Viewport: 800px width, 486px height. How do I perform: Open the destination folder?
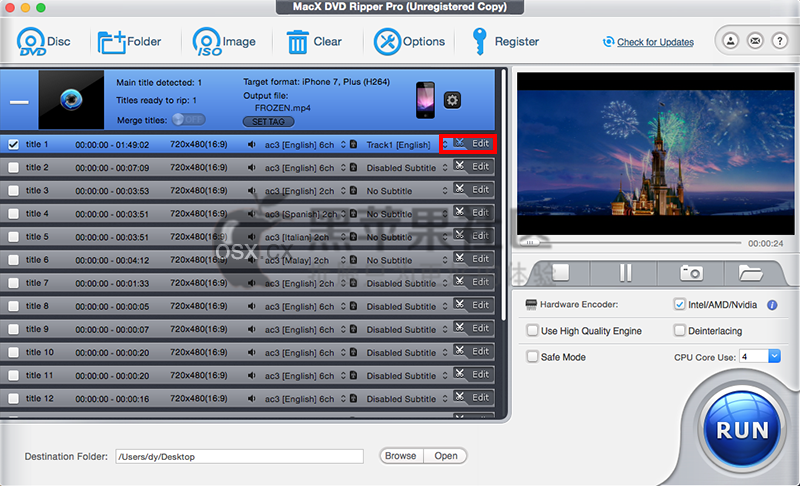point(445,456)
